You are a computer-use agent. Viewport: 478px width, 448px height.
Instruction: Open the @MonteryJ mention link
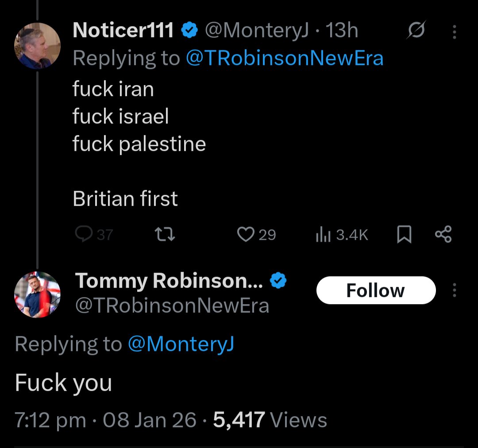[x=181, y=344]
